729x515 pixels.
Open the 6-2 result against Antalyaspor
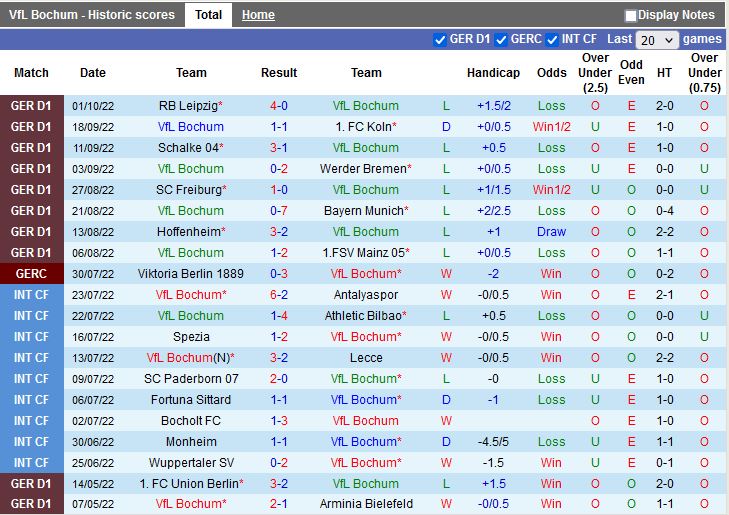278,295
